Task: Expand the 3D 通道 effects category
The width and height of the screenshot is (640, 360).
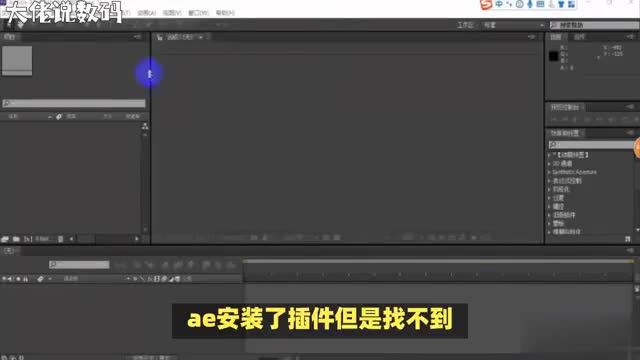Action: (549, 164)
